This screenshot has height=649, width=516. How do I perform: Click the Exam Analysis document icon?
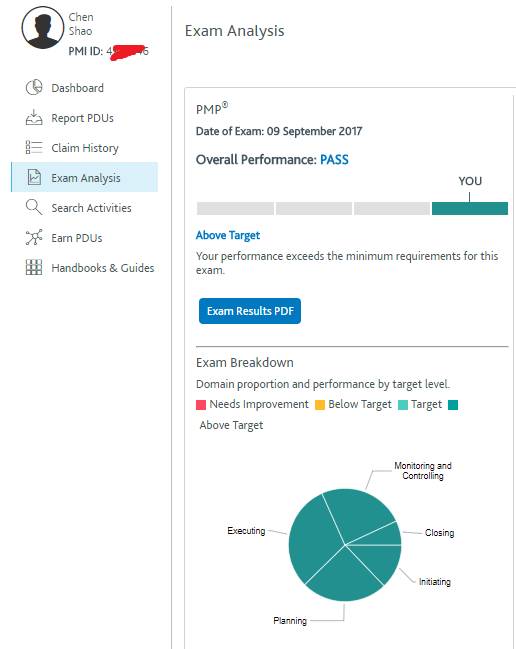pos(34,177)
